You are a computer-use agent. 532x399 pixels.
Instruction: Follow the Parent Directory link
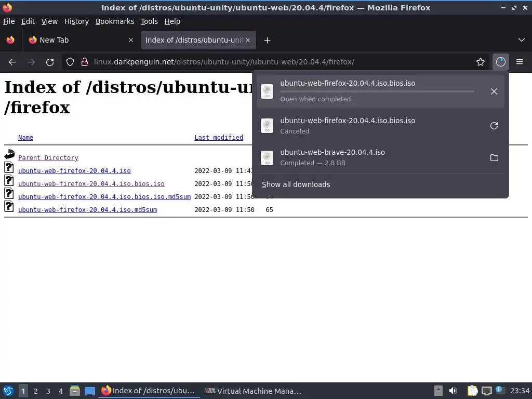point(48,158)
